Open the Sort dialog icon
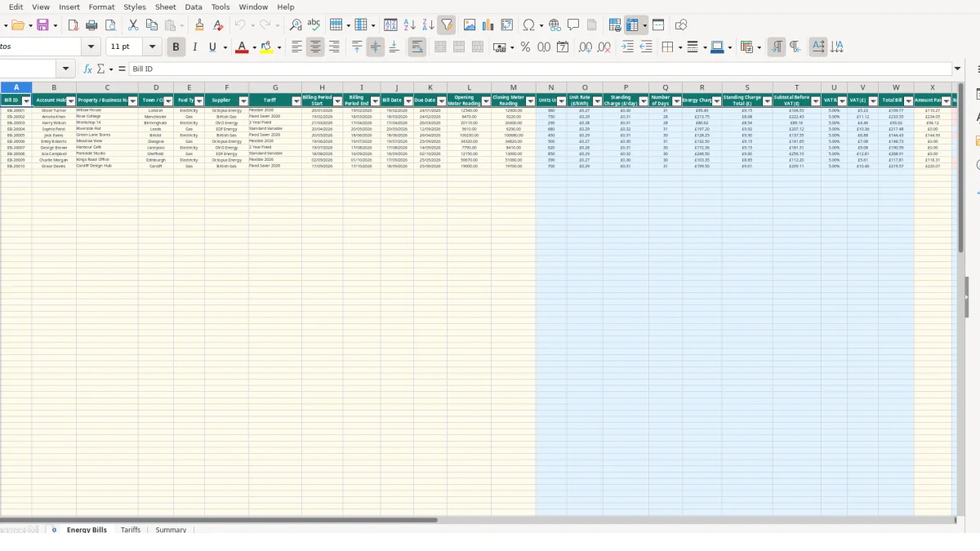980x551 pixels. tap(390, 25)
